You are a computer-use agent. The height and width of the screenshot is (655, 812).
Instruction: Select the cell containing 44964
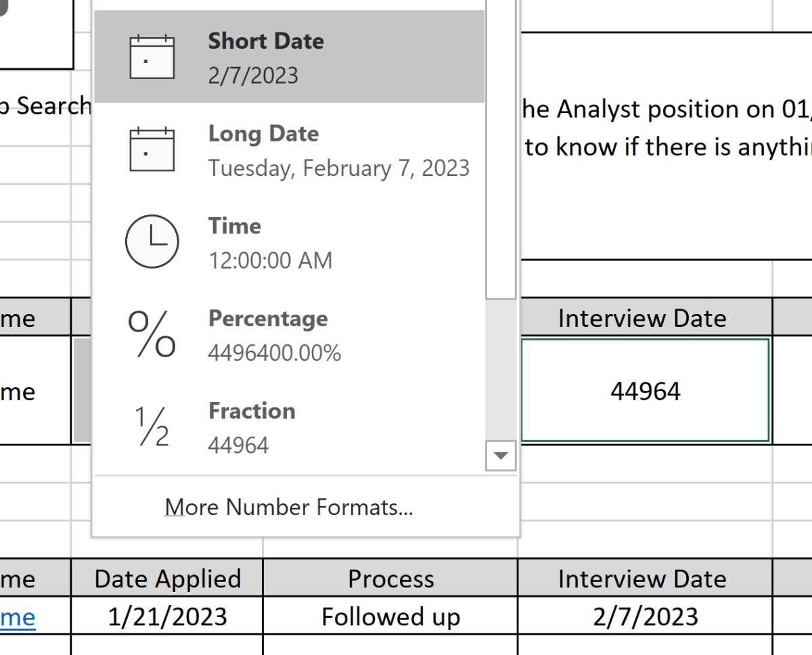[644, 390]
